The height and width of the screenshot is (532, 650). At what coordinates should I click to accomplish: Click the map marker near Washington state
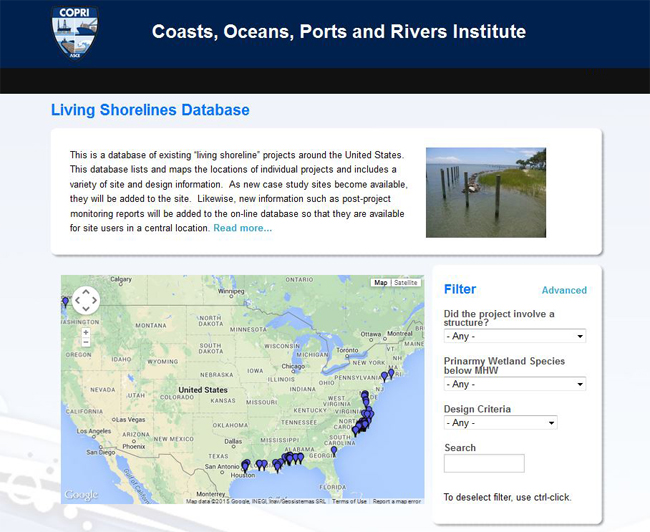66,301
